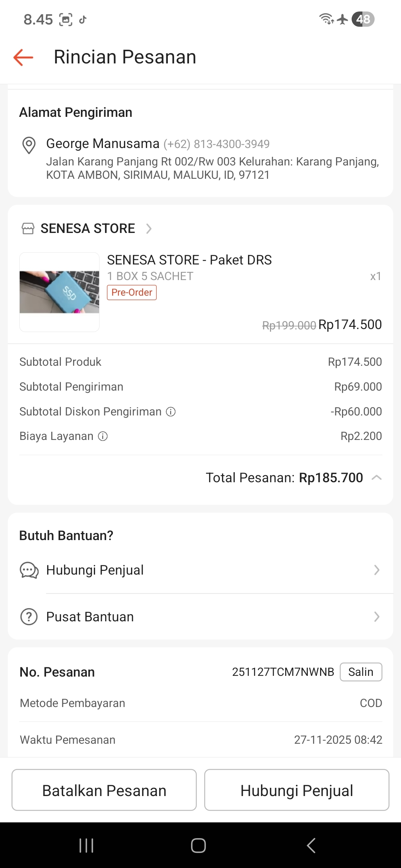Open Hubungi Penjual under Butuh Bantuan
The height and width of the screenshot is (868, 401).
[x=95, y=570]
